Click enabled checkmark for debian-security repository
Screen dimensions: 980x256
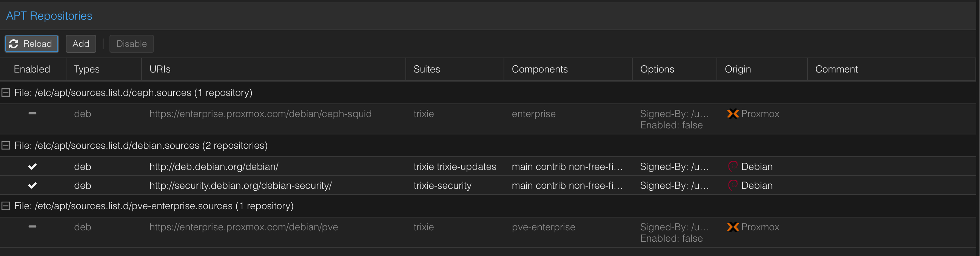(x=33, y=186)
